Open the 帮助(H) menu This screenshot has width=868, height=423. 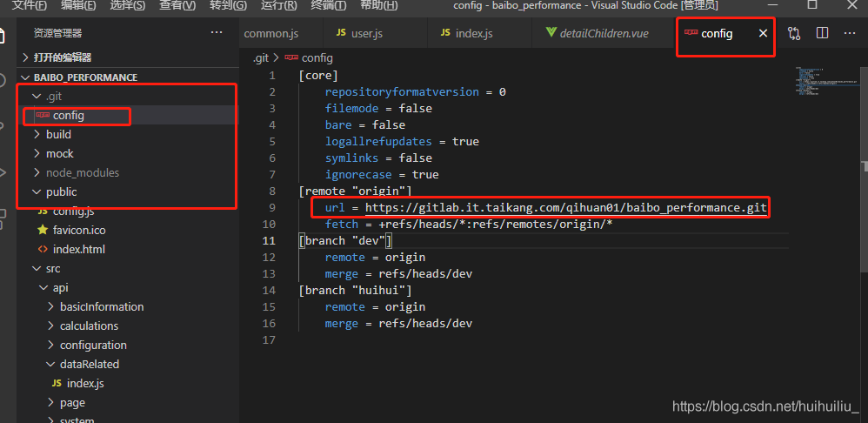378,5
